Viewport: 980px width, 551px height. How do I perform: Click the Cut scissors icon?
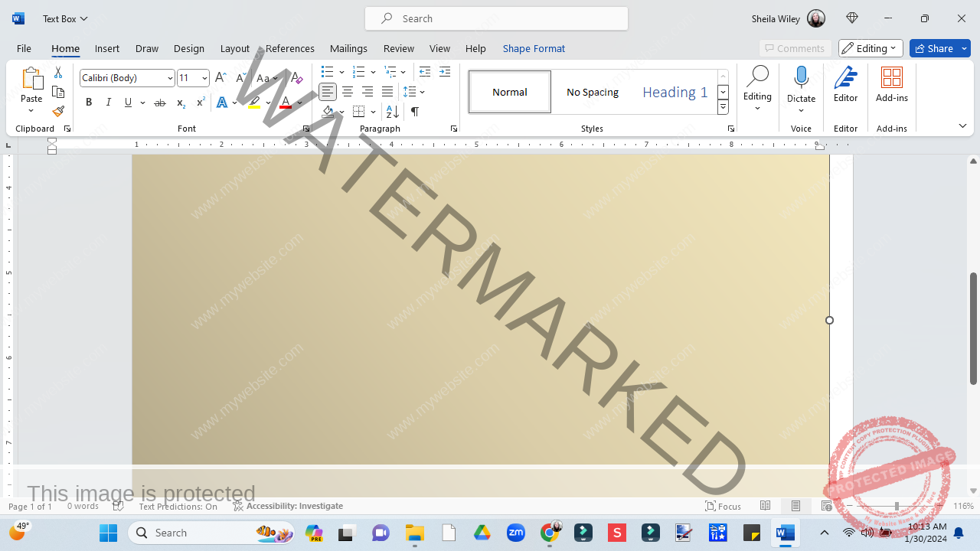point(58,73)
